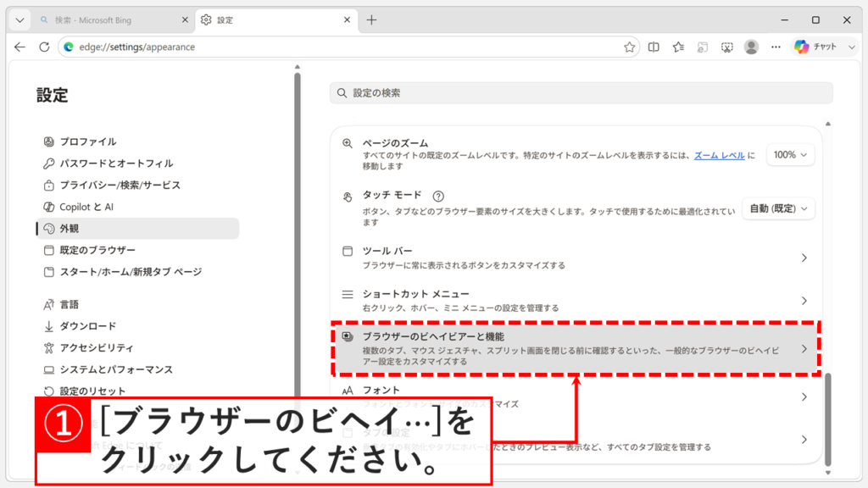Image resolution: width=868 pixels, height=488 pixels.
Task: Open Copilot と AI settings
Action: pos(138,207)
